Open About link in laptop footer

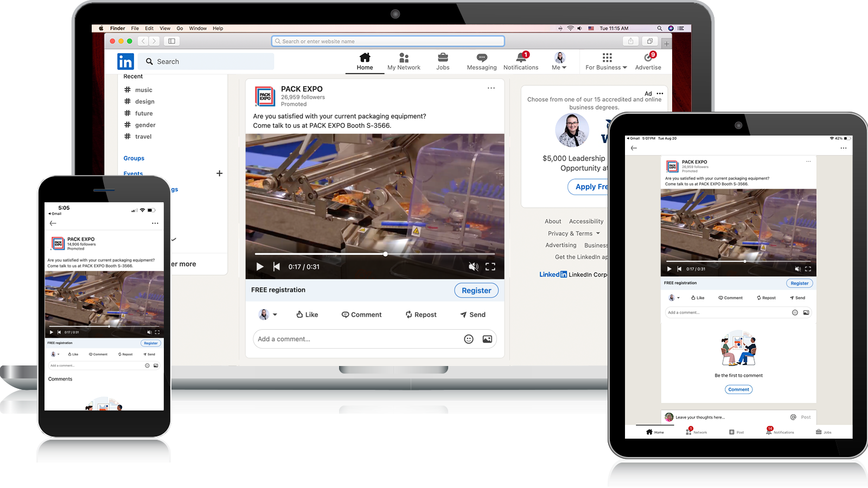(x=553, y=221)
